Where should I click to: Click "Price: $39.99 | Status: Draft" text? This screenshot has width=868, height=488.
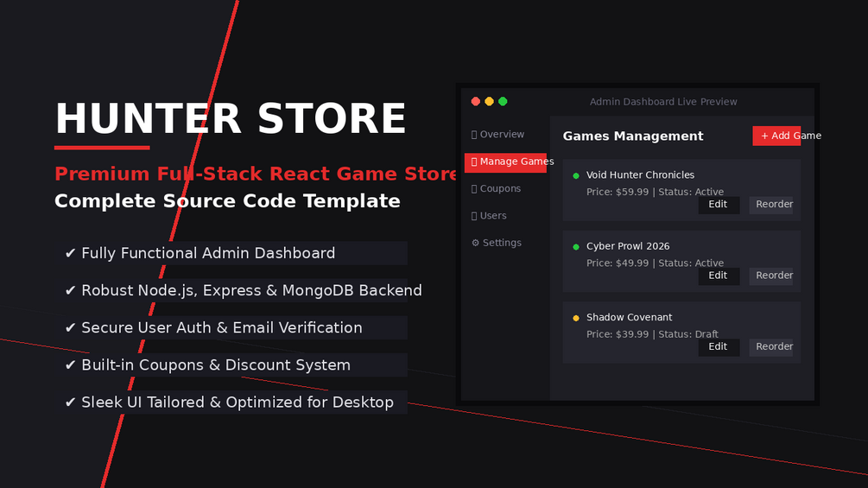(652, 335)
